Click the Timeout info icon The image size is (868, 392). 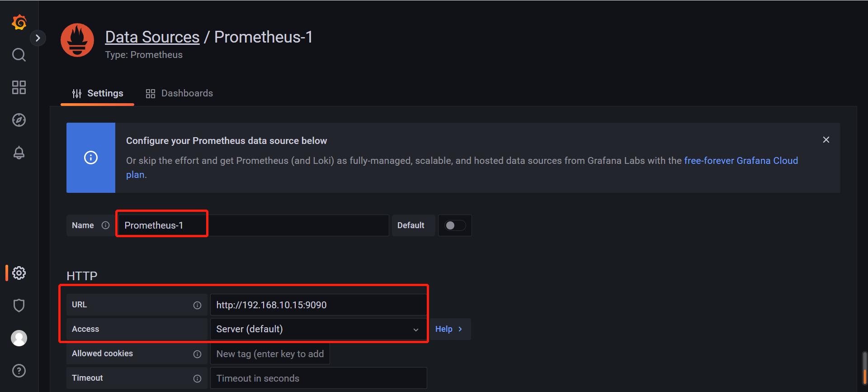197,378
